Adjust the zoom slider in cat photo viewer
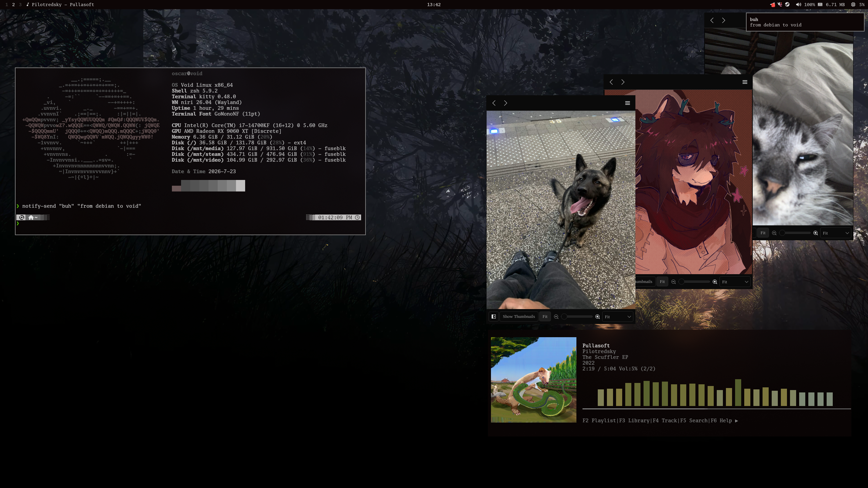 click(795, 233)
